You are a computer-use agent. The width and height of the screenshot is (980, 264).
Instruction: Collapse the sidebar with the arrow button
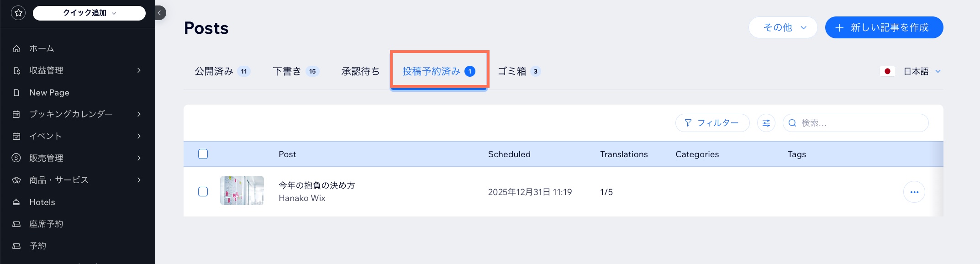tap(160, 13)
